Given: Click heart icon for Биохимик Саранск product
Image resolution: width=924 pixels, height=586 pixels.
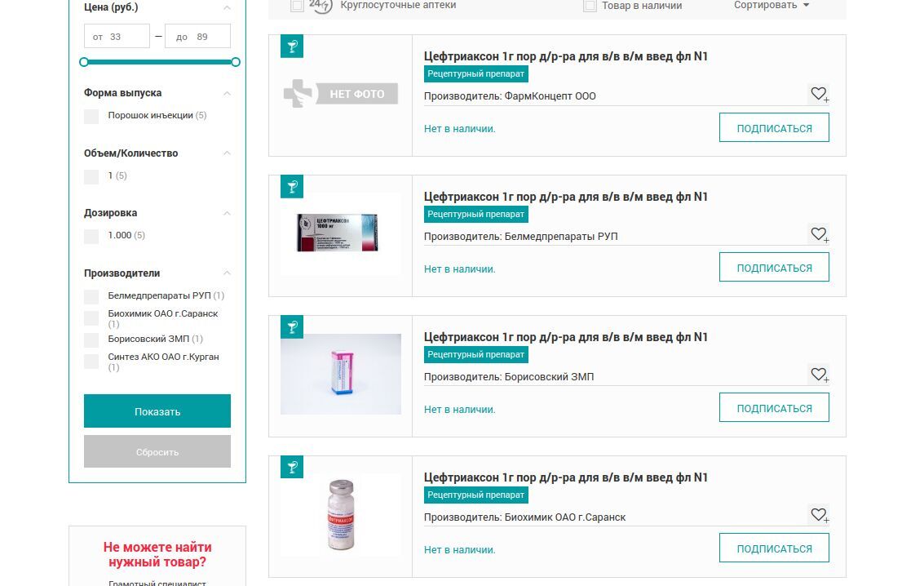Looking at the screenshot, I should 819,515.
